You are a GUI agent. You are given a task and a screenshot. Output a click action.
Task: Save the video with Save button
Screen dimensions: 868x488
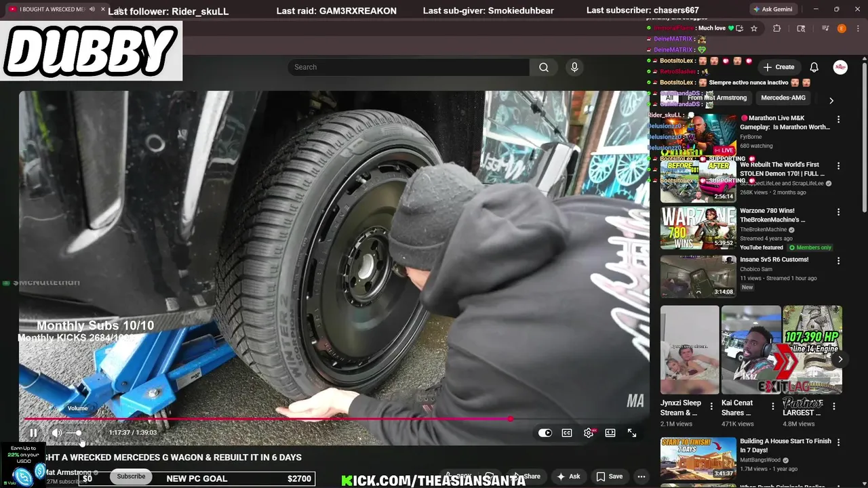tap(609, 476)
